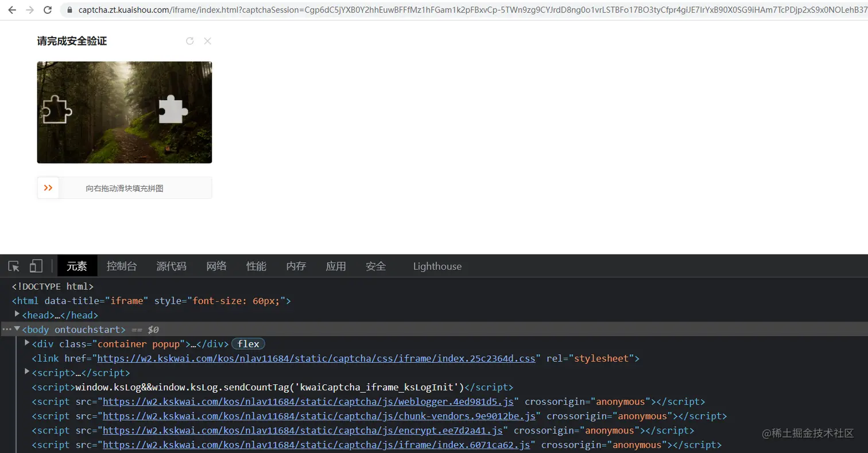868x453 pixels.
Task: Toggle the DevTools device toolbar
Action: [x=36, y=266]
